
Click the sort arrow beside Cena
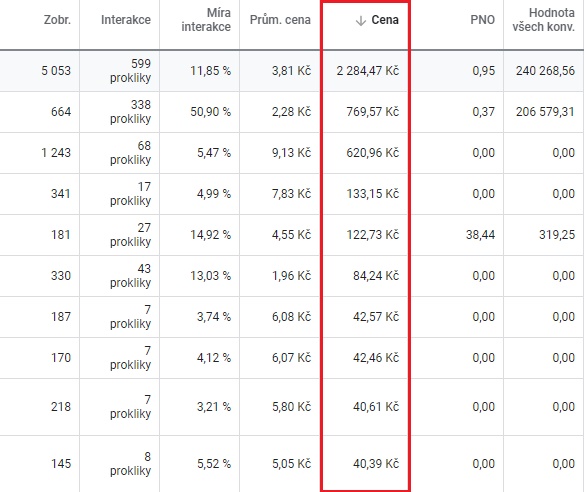[x=361, y=20]
